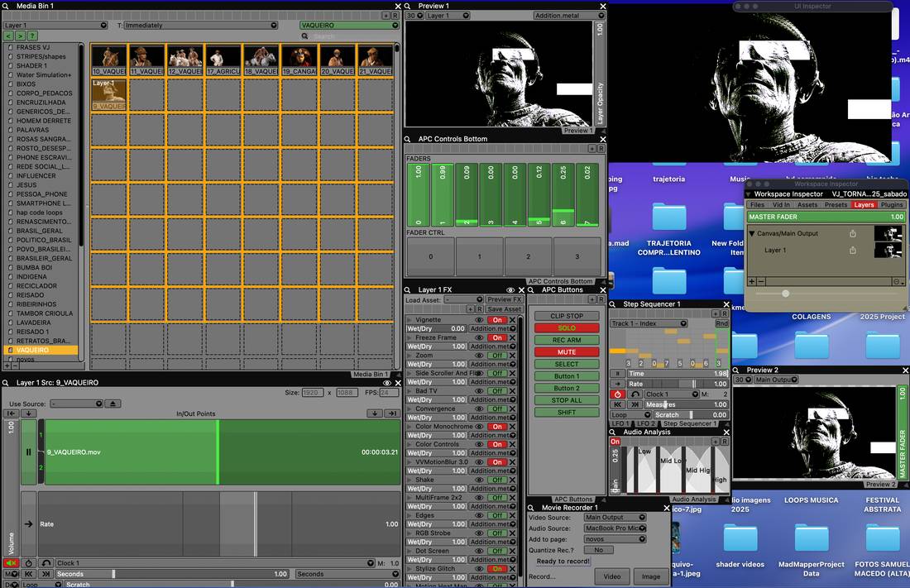Open Load Asset dropdown in Layer 1 FX
Image resolution: width=910 pixels, height=588 pixels.
click(464, 299)
